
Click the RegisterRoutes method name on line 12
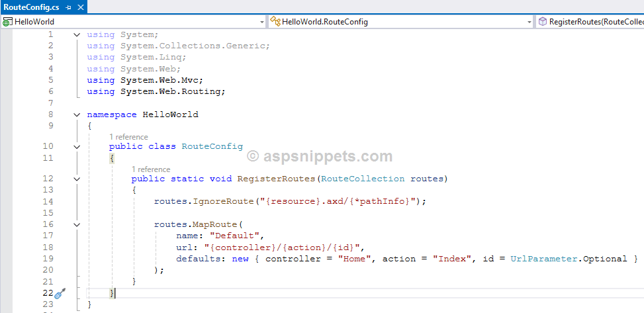276,179
